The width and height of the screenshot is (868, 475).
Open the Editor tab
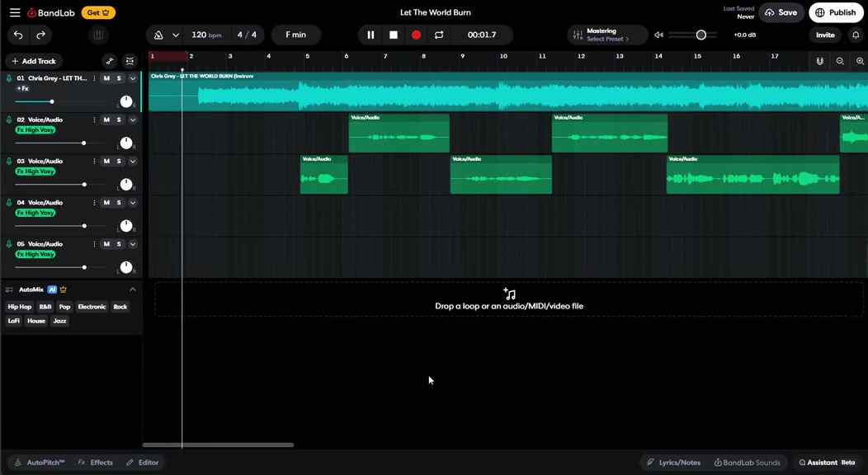click(143, 463)
